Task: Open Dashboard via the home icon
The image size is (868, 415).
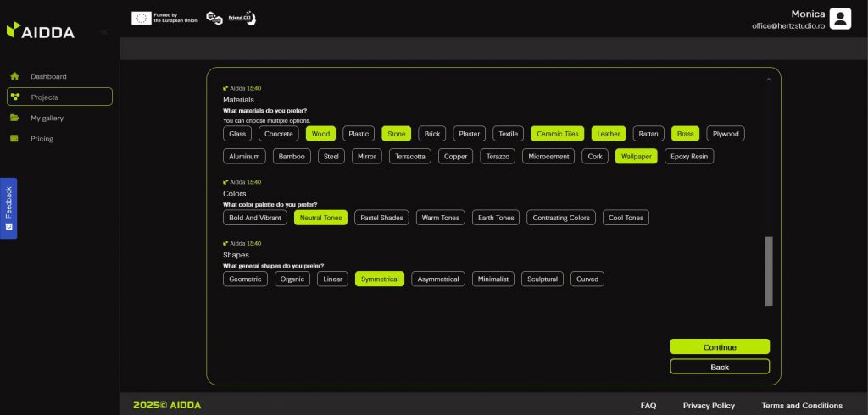Action: coord(14,76)
